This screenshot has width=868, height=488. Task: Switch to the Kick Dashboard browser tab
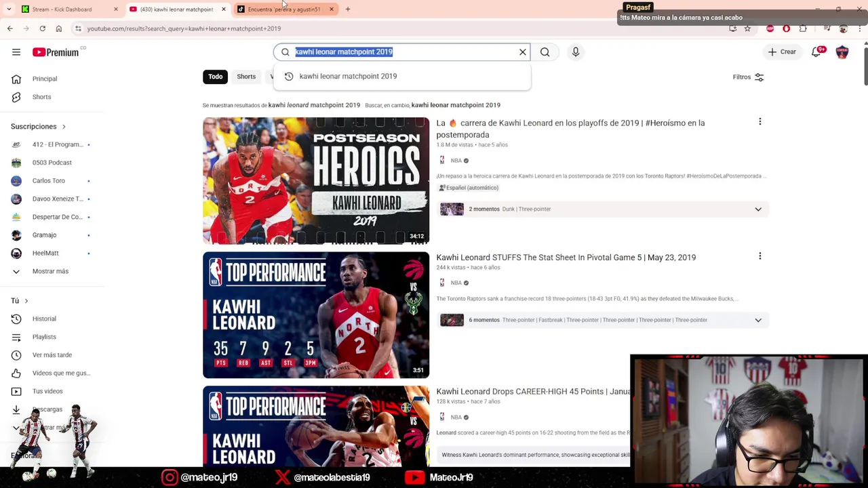62,9
